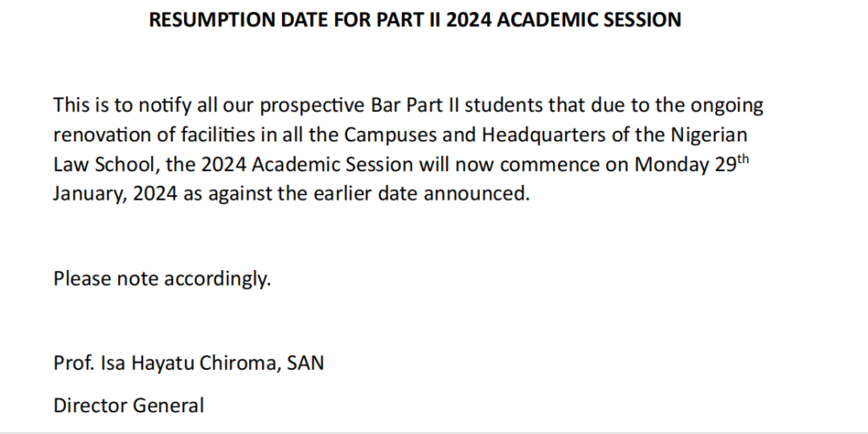Click the line 'Please note accordingly.'
The image size is (868, 434).
(162, 279)
